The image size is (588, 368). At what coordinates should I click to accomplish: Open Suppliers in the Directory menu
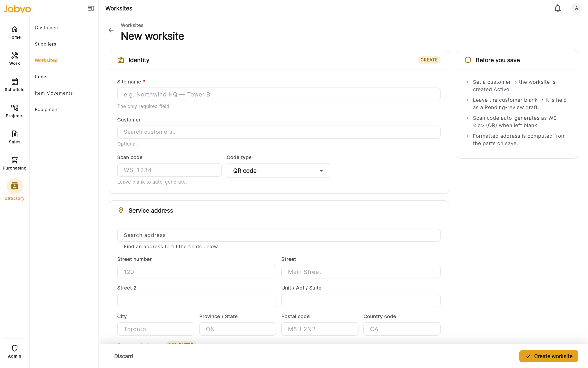coord(46,44)
